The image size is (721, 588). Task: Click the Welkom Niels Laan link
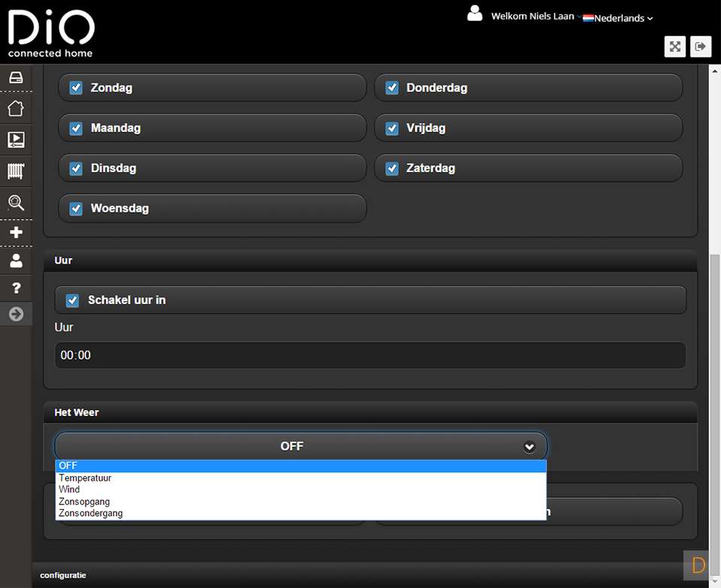(533, 17)
